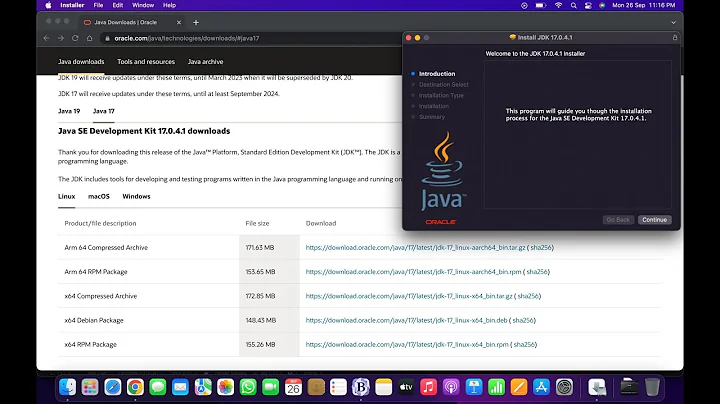The width and height of the screenshot is (720, 404).
Task: Open the Trash in the Dock
Action: pos(652,387)
